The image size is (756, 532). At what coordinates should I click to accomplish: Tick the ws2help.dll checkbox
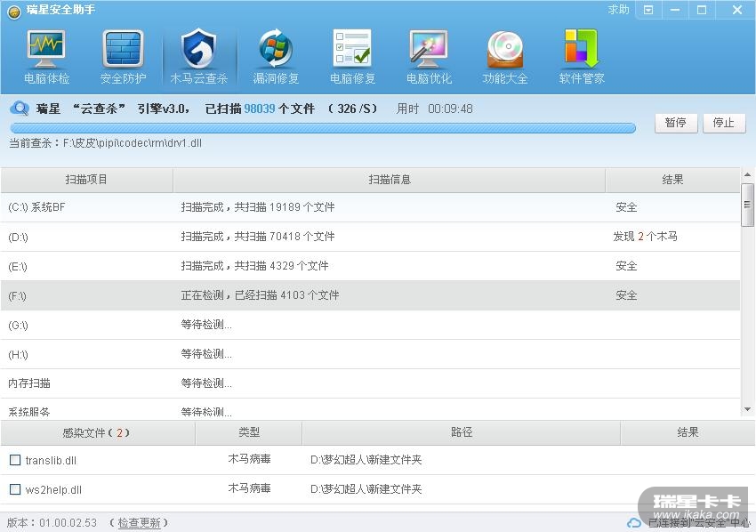pyautogui.click(x=15, y=489)
